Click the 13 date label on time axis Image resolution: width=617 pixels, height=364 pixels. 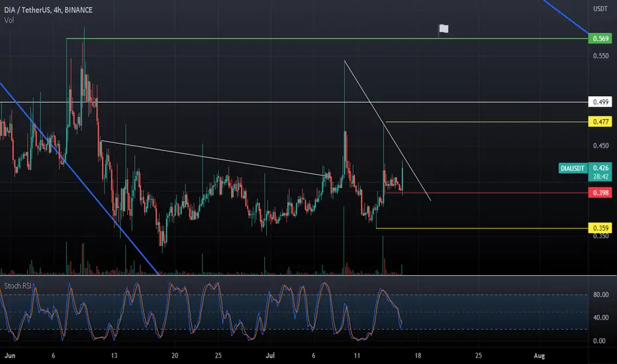114,356
